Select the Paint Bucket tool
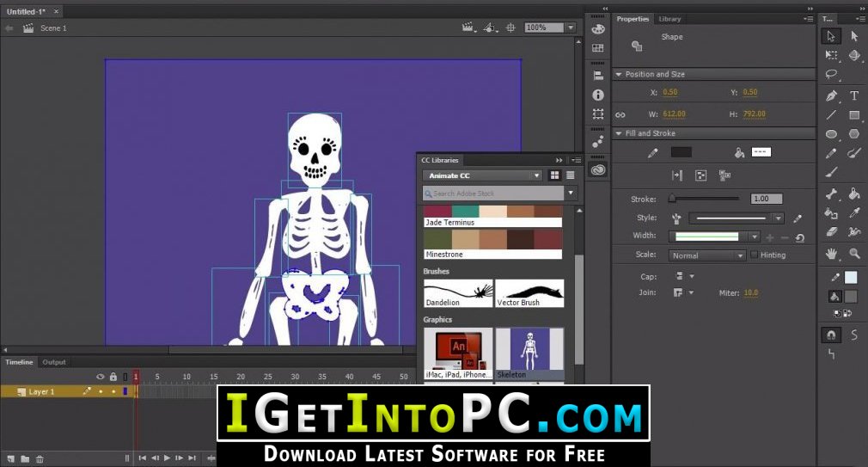 coord(854,194)
